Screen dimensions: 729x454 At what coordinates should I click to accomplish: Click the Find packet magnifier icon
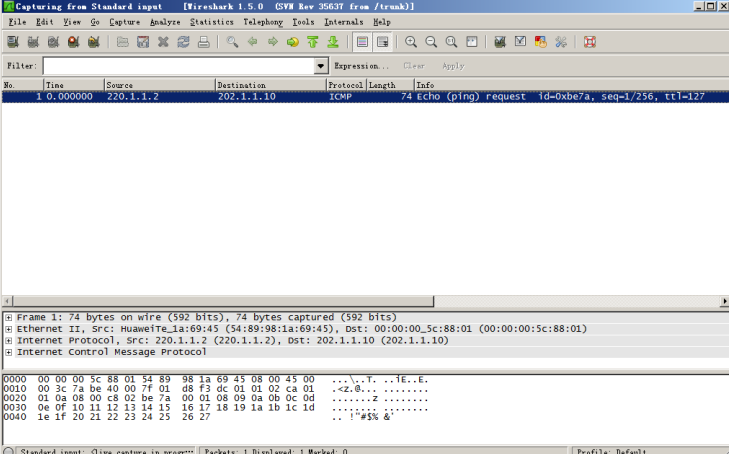pyautogui.click(x=232, y=42)
